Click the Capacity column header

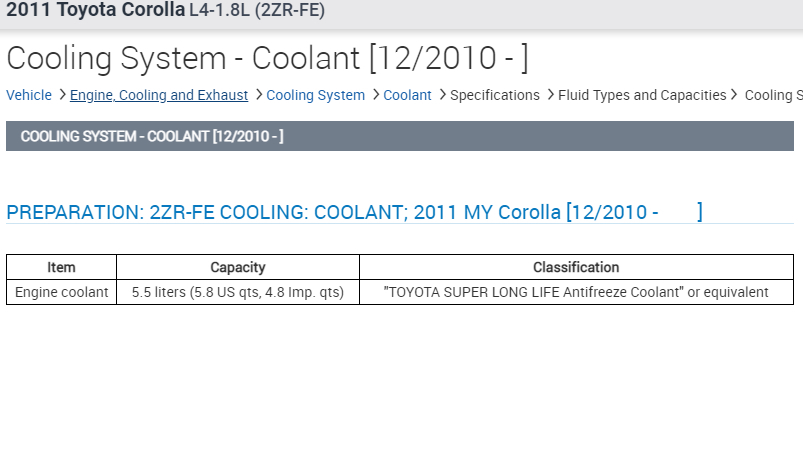pyautogui.click(x=238, y=267)
